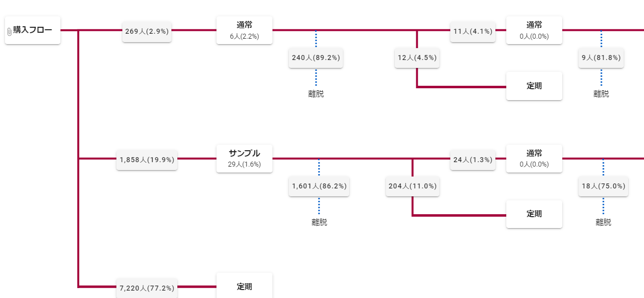Select the 定期 node below 204人(11.0%)
Viewport: 644px width, 298px height.
534,214
